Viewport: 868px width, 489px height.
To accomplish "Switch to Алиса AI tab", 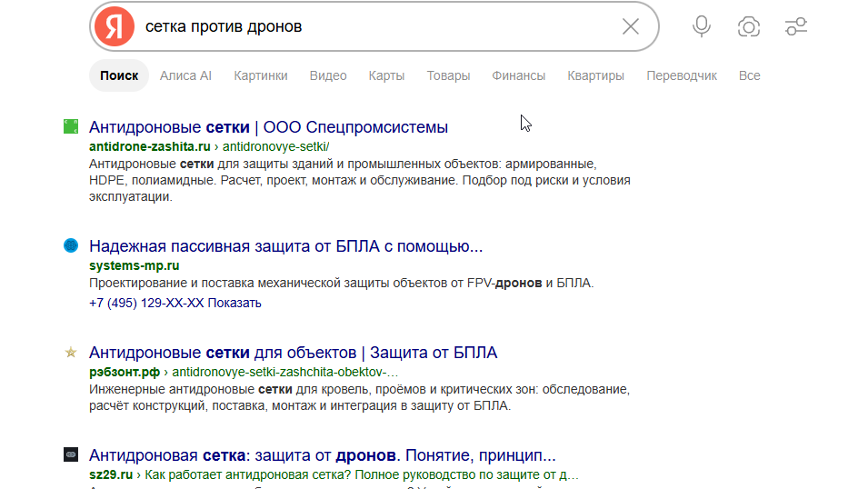I will 185,75.
